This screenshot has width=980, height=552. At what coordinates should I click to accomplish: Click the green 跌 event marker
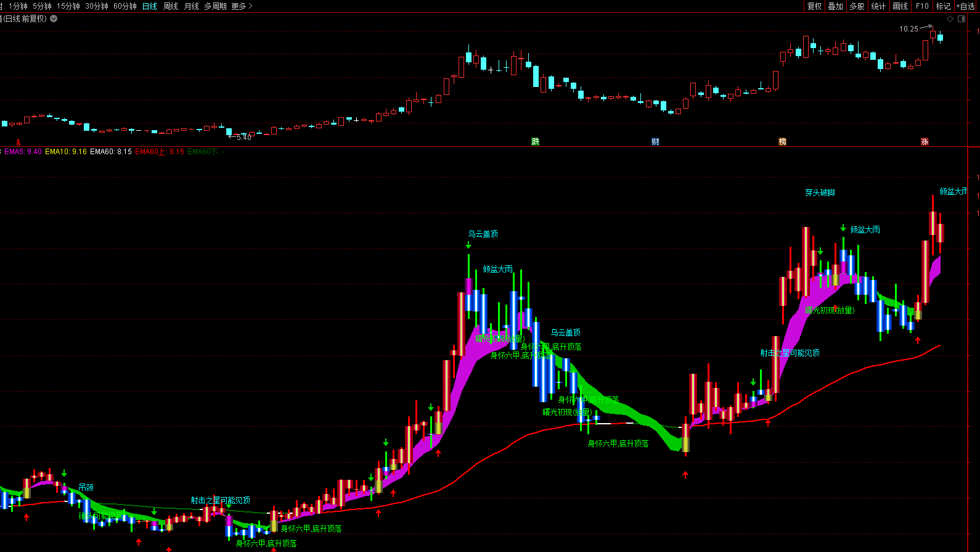(535, 142)
